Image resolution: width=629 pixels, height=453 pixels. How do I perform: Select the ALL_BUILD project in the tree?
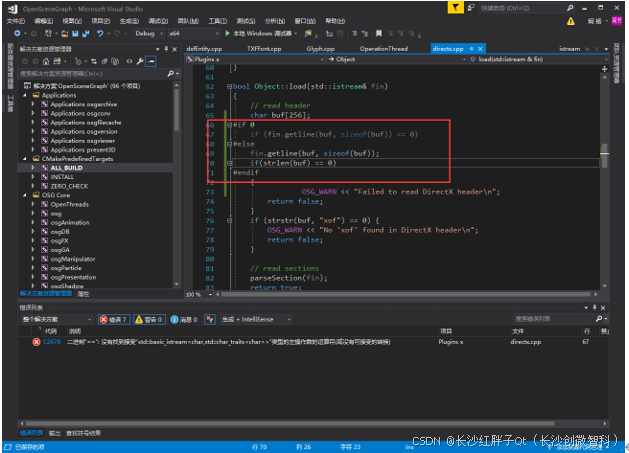point(66,167)
